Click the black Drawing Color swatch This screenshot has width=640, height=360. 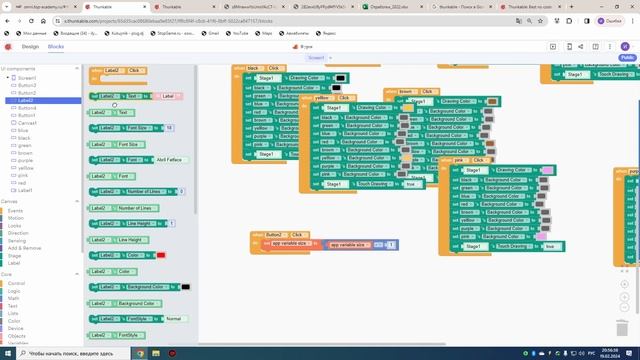point(340,78)
